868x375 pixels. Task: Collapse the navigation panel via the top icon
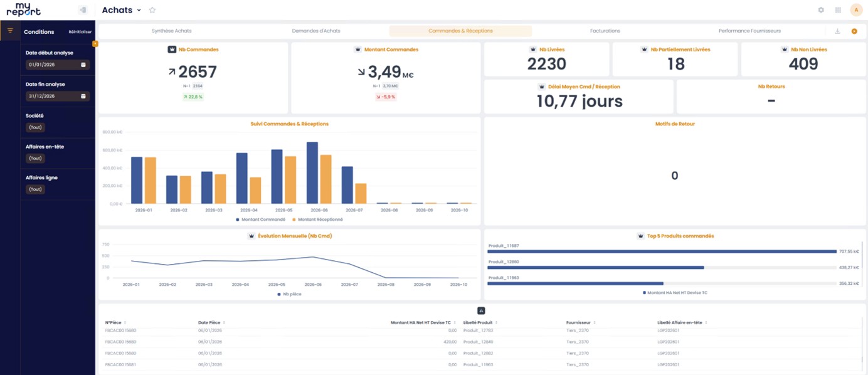point(83,10)
